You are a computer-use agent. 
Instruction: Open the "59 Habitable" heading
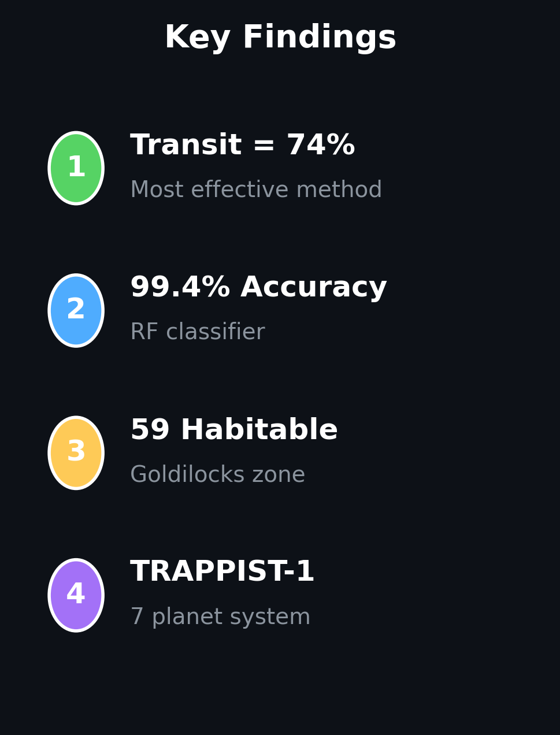pyautogui.click(x=233, y=430)
